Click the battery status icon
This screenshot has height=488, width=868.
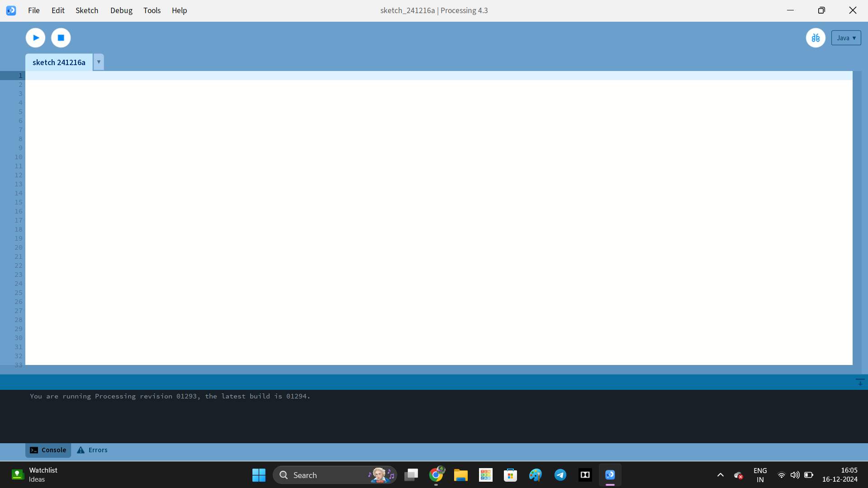tap(809, 475)
